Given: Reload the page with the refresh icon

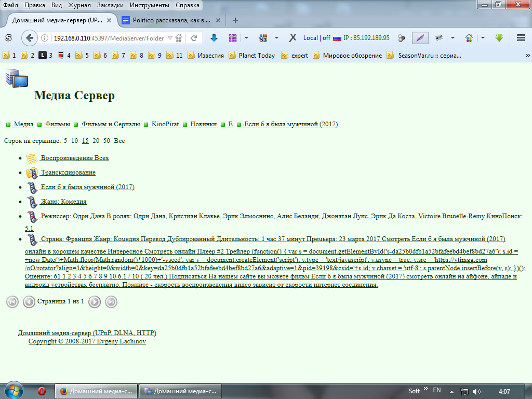Looking at the screenshot, I should (x=194, y=38).
